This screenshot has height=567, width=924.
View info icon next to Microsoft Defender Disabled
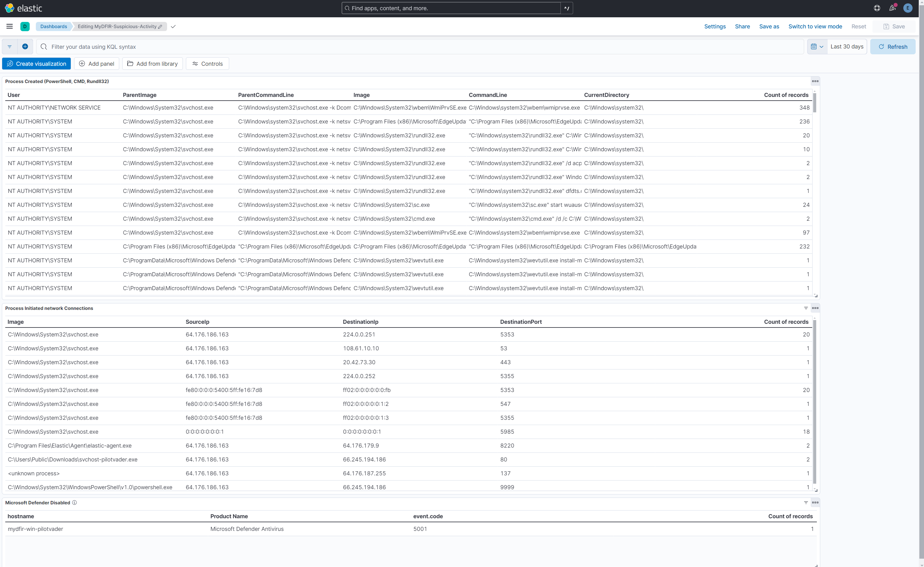click(75, 502)
